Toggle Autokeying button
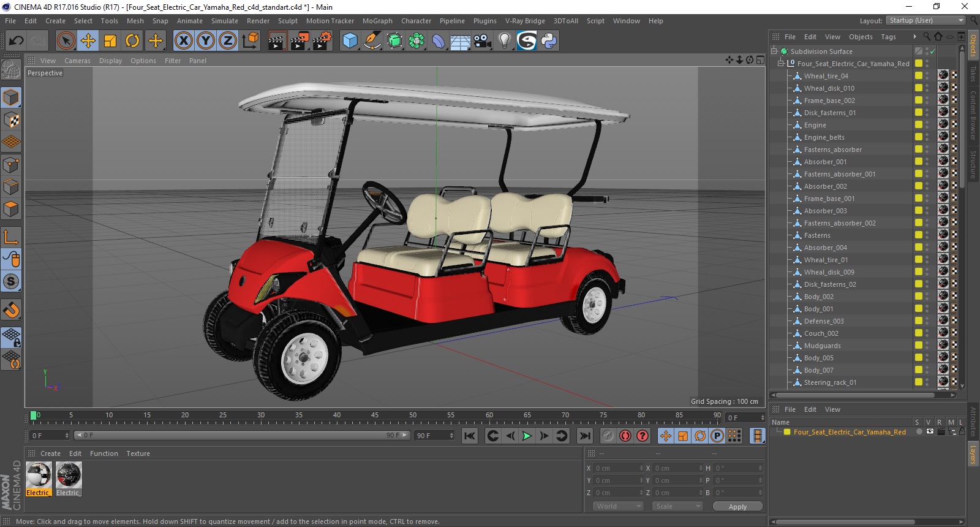Screen dimensions: 980x527 tap(625, 436)
